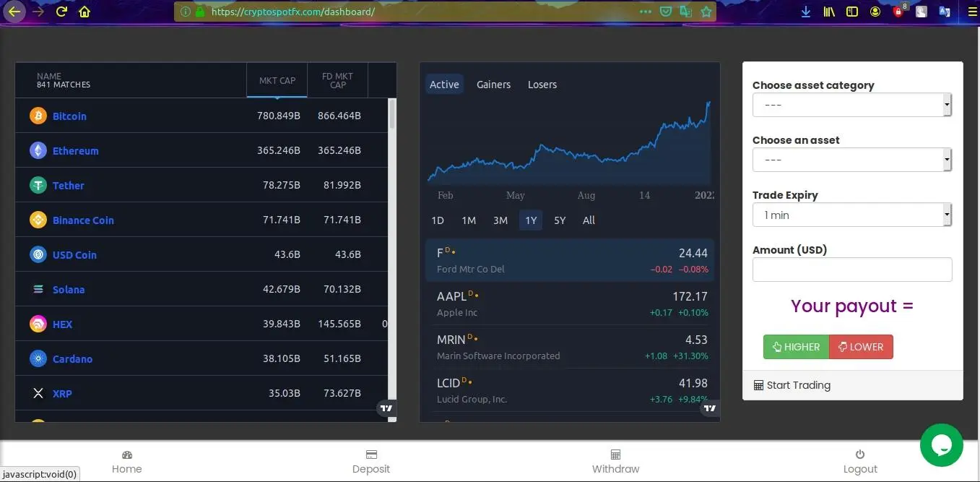Open the Choose an asset dropdown
The height and width of the screenshot is (482, 980).
click(852, 160)
